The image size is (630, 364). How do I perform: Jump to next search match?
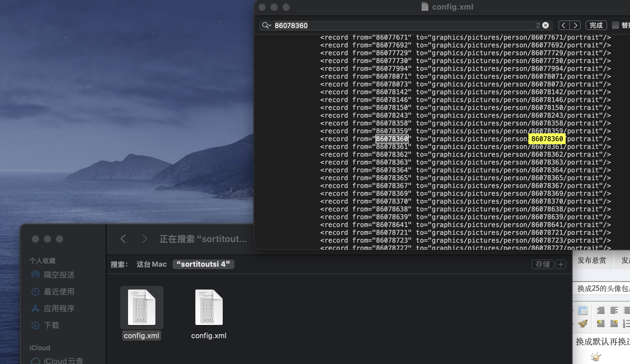(x=575, y=26)
